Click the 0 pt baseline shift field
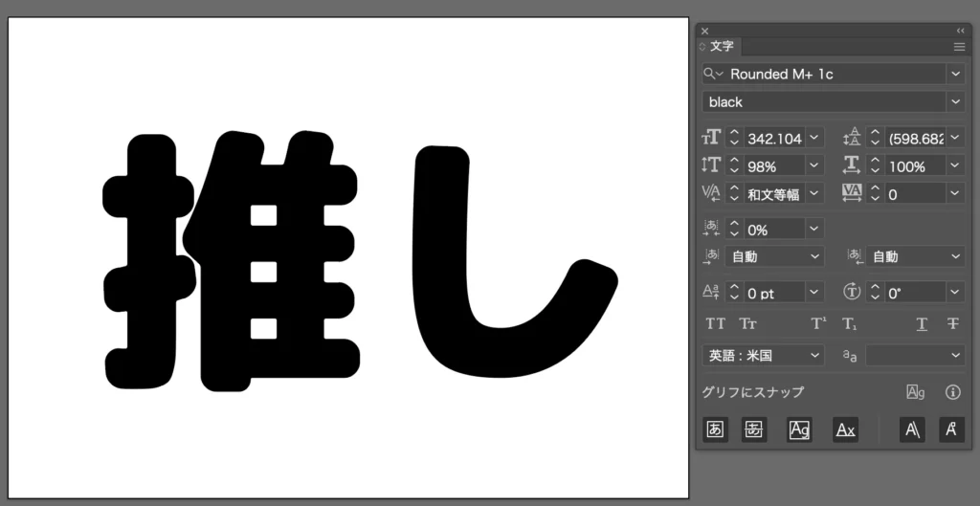Screen dimensions: 980x506 774,292
